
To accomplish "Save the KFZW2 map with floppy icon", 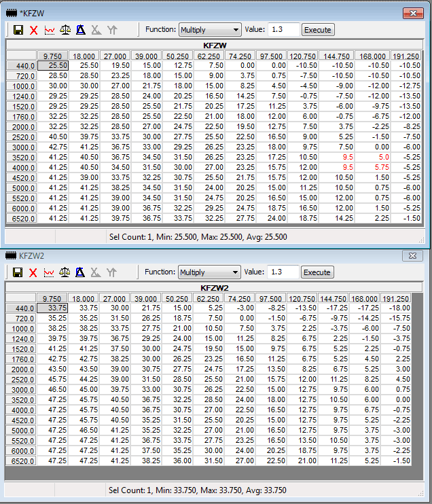I will [x=18, y=272].
